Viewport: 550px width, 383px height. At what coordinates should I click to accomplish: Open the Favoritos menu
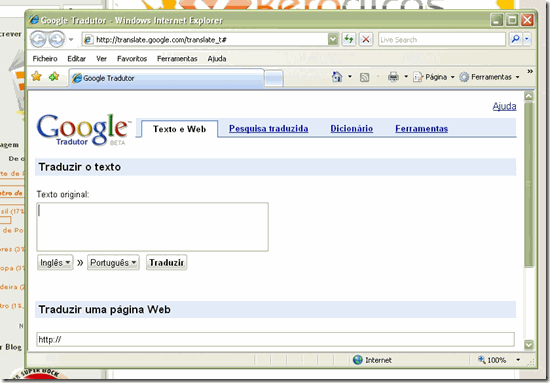(x=132, y=59)
